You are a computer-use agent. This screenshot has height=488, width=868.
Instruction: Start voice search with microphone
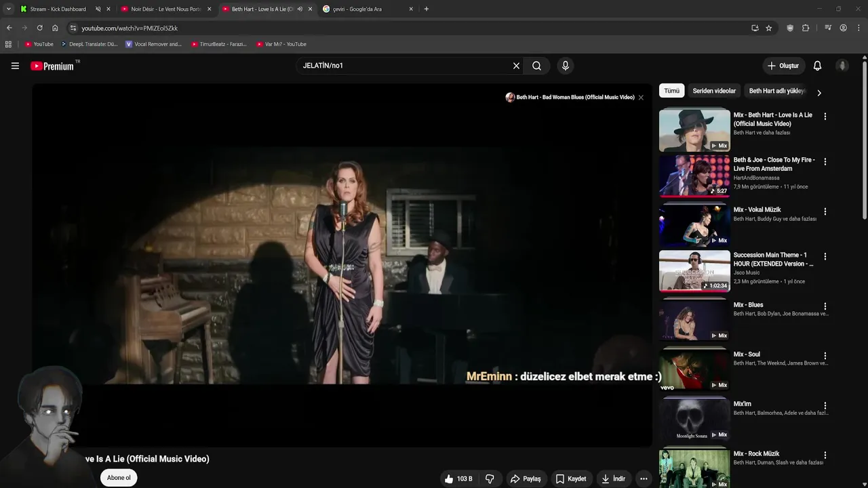pyautogui.click(x=566, y=66)
